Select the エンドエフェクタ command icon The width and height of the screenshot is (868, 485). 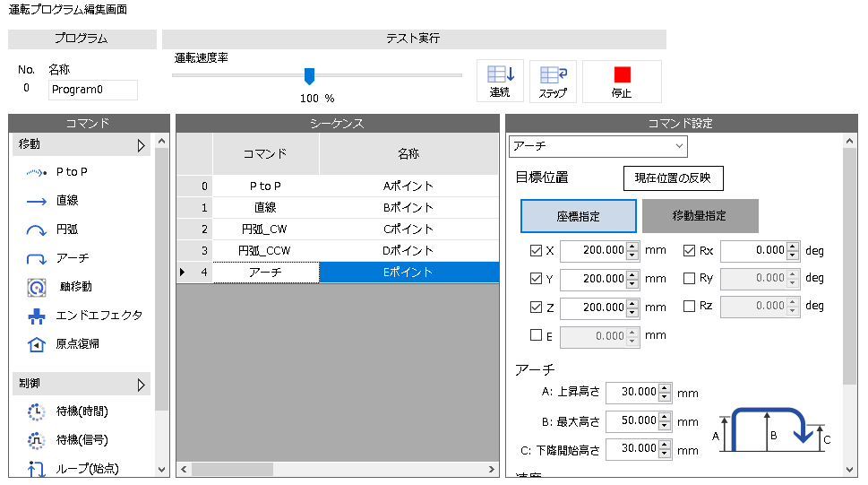(x=36, y=316)
